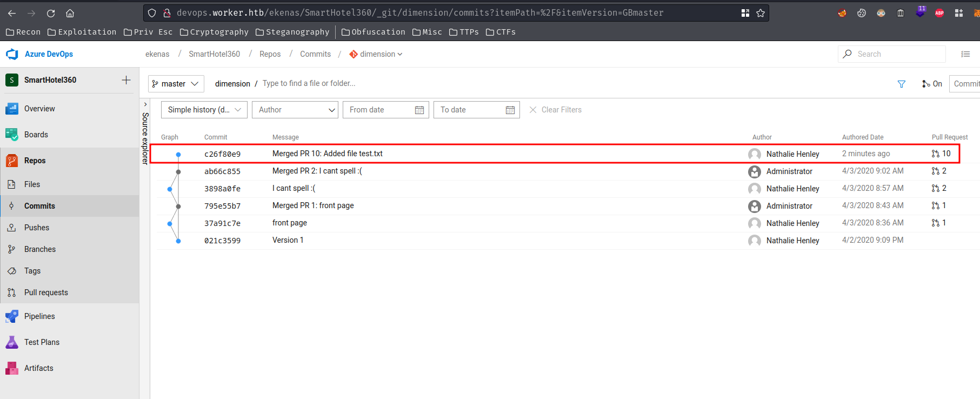Open commit 021c3599

(x=222, y=241)
